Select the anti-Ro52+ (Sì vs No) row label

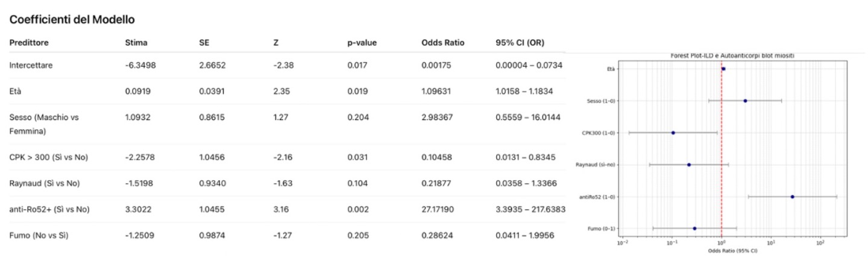49,209
